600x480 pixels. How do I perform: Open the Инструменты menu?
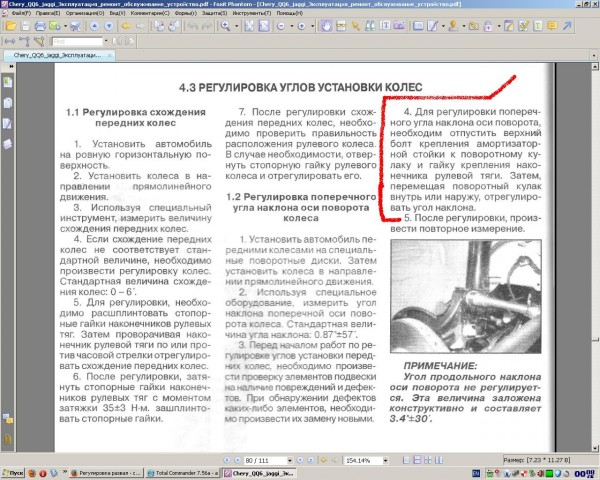[x=251, y=13]
